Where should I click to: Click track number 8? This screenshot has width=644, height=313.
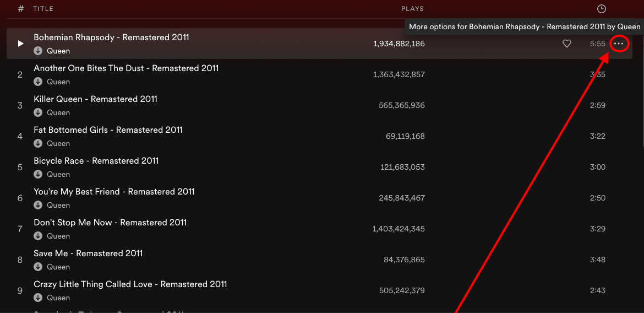[20, 260]
